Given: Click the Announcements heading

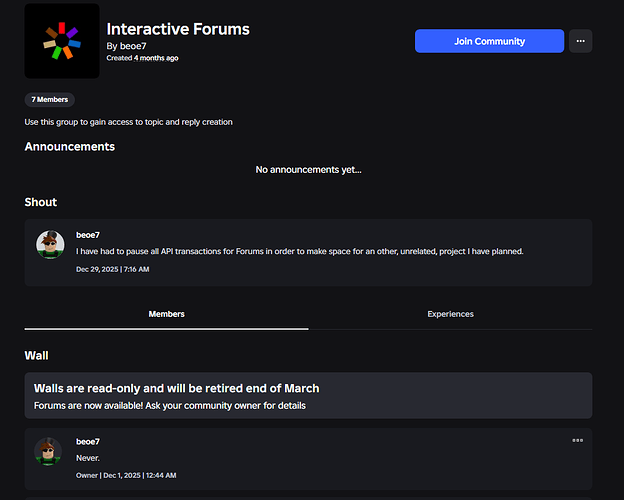Looking at the screenshot, I should click(70, 146).
